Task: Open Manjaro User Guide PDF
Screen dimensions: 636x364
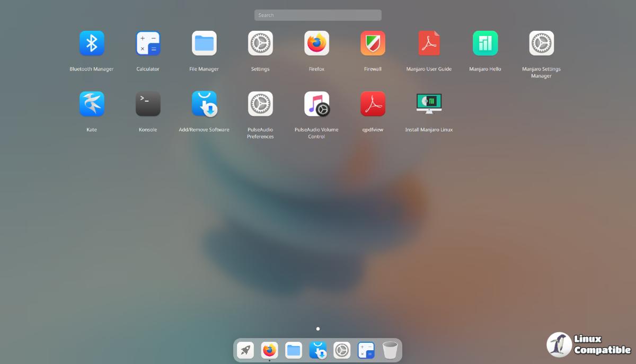Action: pos(429,43)
